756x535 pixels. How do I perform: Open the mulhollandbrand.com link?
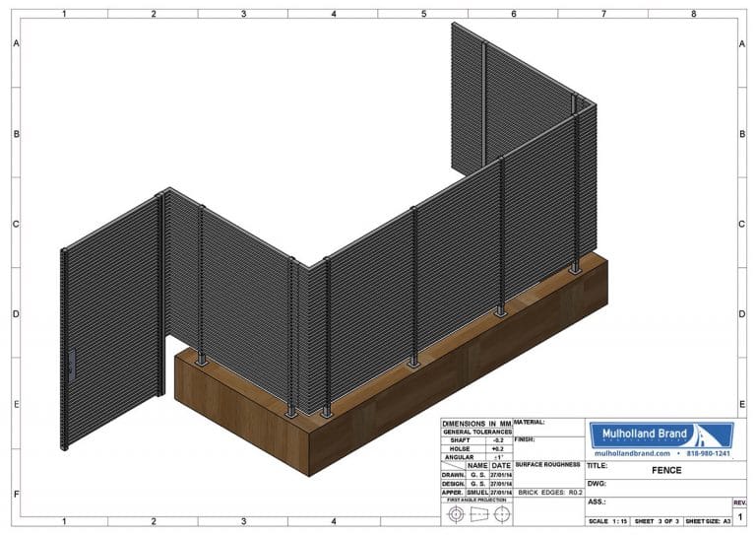(632, 453)
